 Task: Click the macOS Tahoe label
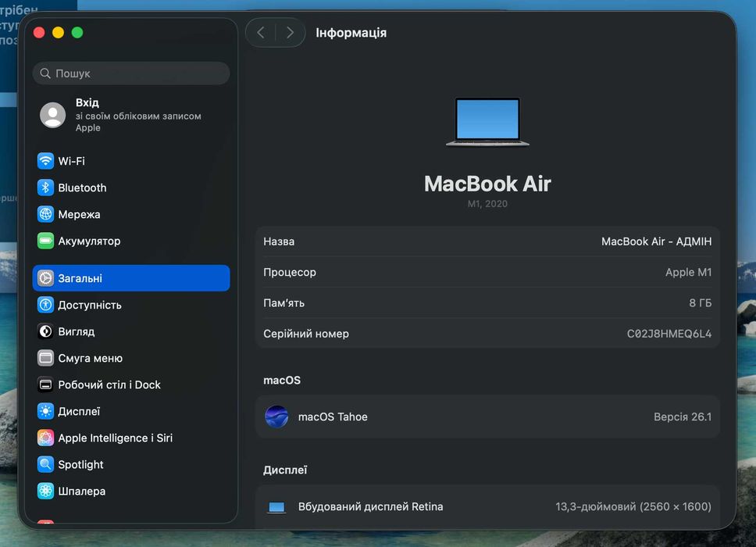(x=333, y=417)
